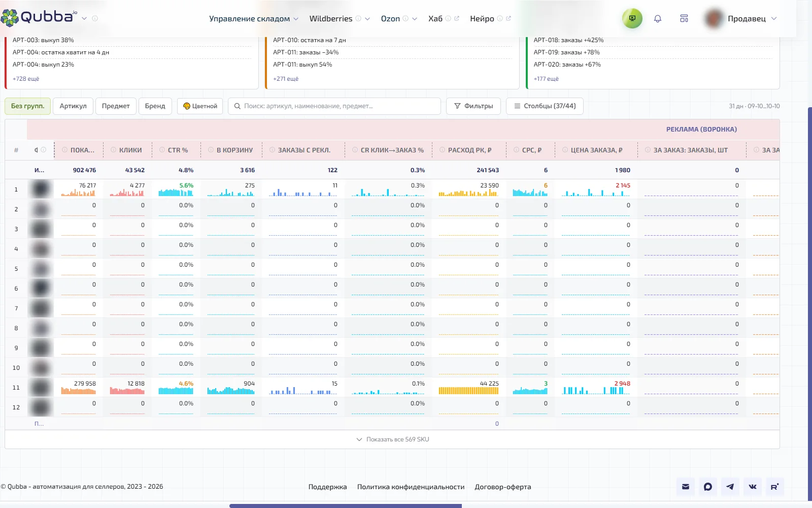
Task: Expand the Управление складом menu
Action: (x=254, y=19)
